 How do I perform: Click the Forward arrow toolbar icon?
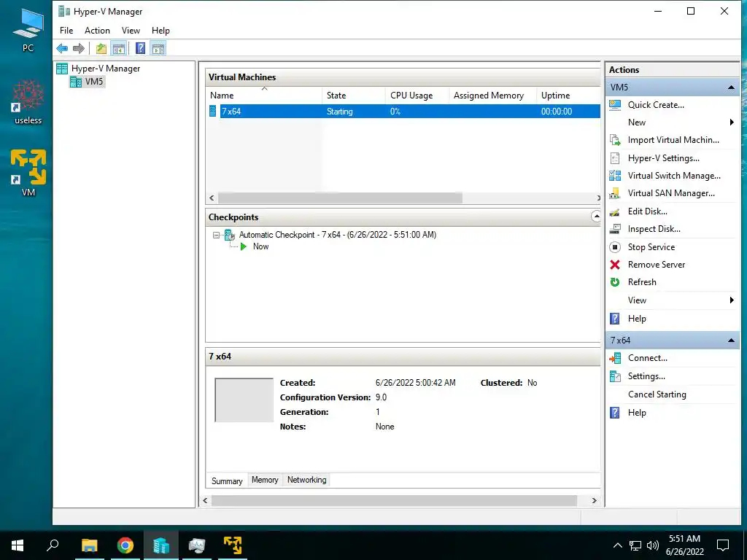79,48
